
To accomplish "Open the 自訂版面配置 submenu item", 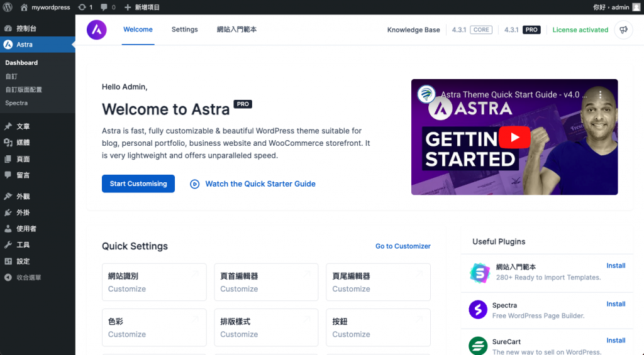I will click(23, 89).
